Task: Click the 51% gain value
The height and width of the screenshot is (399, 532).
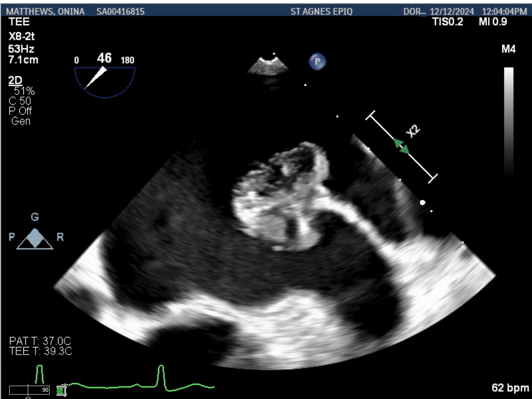Action: [24, 91]
